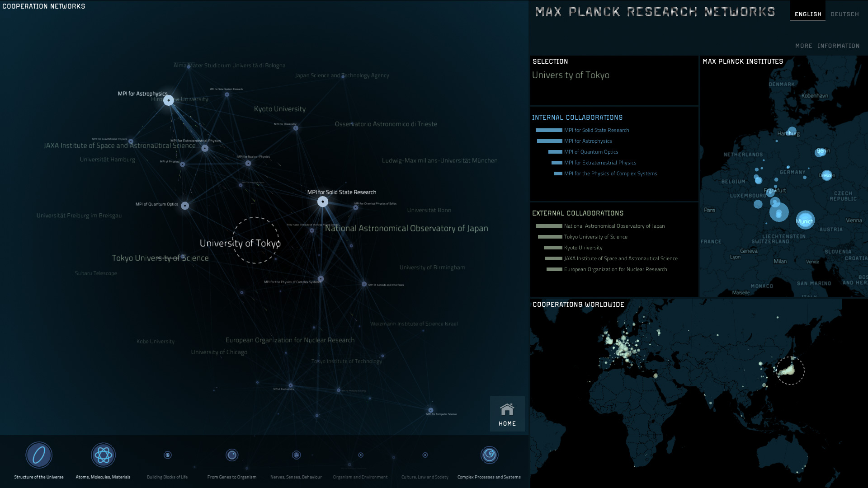868x488 pixels.
Task: Click dashed Japan circle on world map
Action: click(x=790, y=371)
